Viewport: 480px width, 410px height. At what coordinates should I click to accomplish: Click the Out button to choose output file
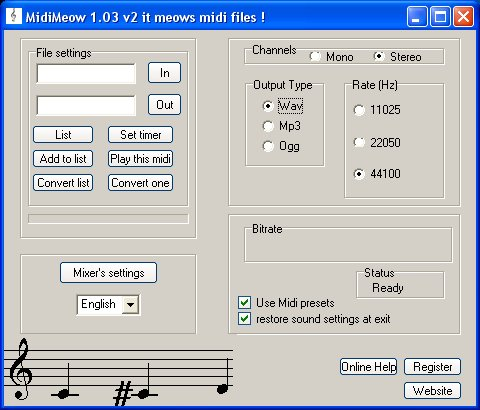coord(164,105)
